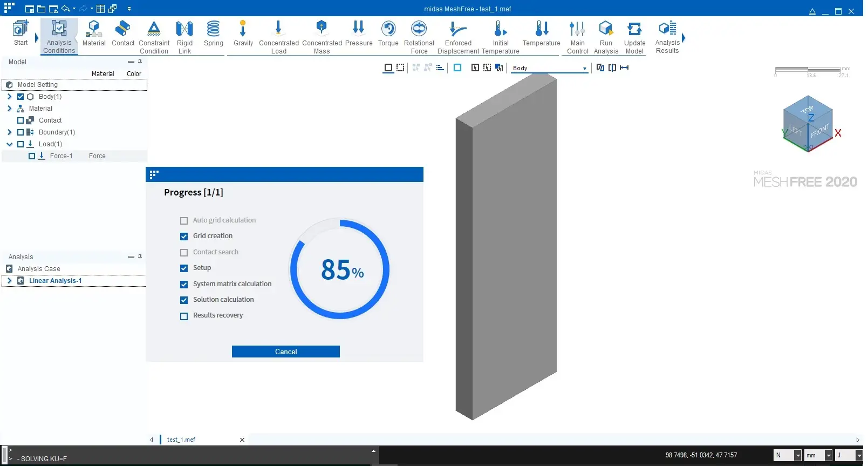Save the file using the title-bar save icon
This screenshot has height=466, width=868.
(53, 9)
